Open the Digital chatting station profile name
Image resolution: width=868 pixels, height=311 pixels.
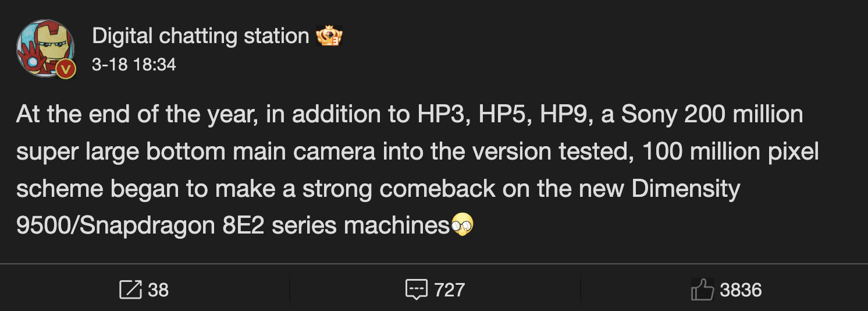point(201,37)
